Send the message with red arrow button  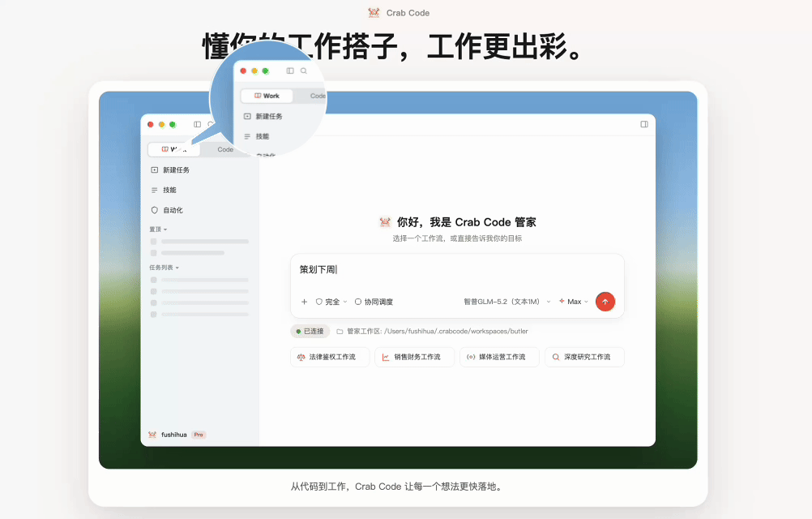pos(605,302)
